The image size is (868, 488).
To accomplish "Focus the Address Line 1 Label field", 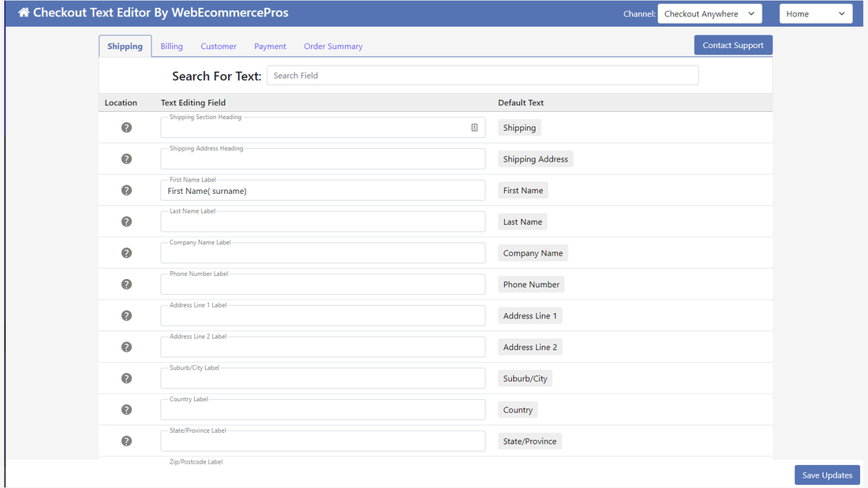I will pos(323,315).
